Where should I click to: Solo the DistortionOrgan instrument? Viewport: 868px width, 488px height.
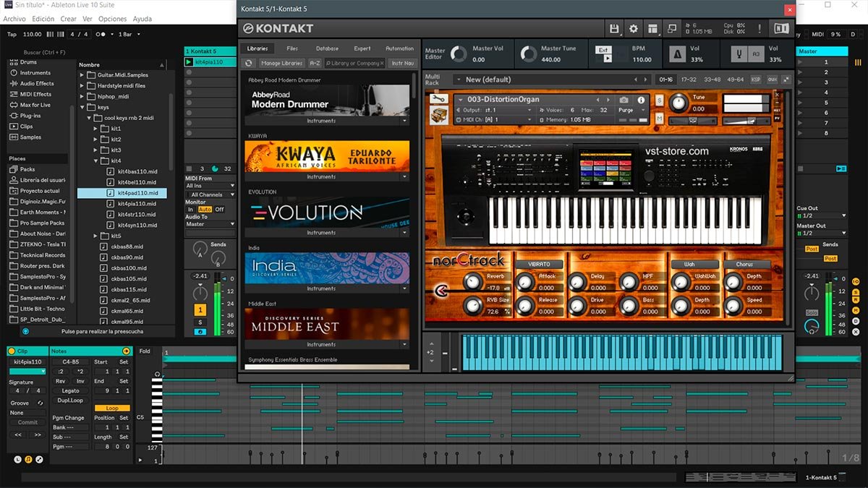tap(659, 100)
